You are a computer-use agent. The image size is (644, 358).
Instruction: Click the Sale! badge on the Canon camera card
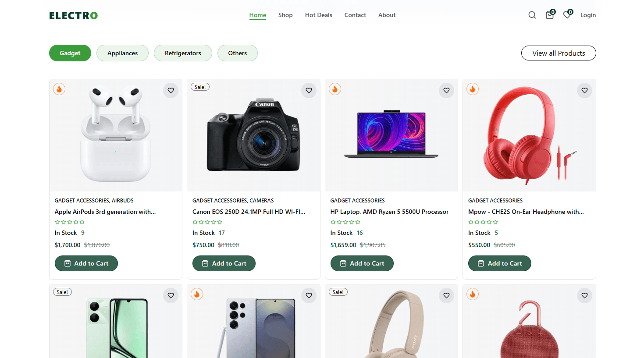pos(200,87)
